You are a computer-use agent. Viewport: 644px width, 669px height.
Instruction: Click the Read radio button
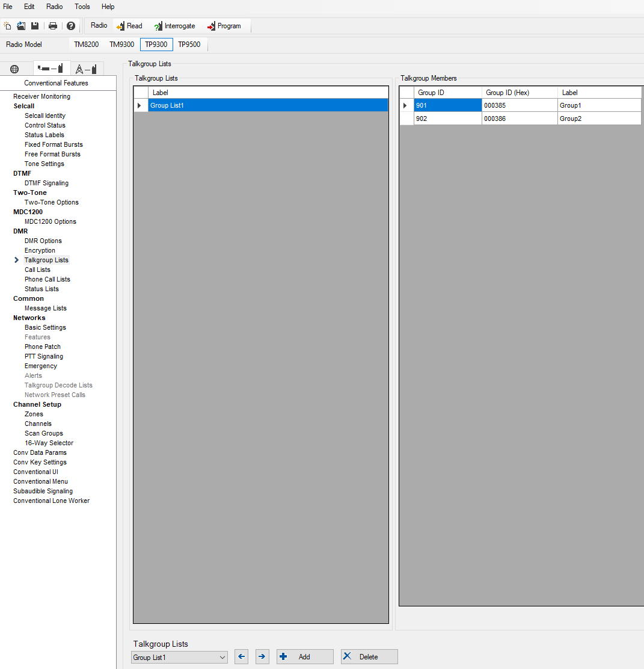130,26
